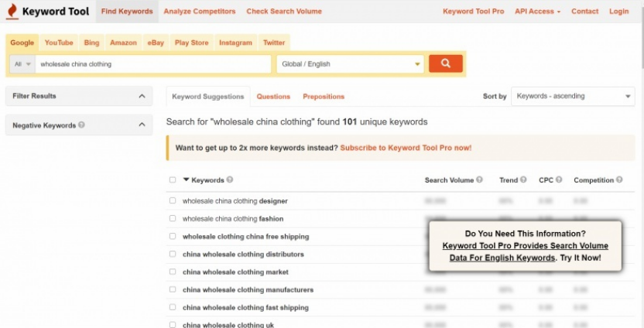
Task: Check 'china wholesale clothing market' row
Action: (173, 272)
